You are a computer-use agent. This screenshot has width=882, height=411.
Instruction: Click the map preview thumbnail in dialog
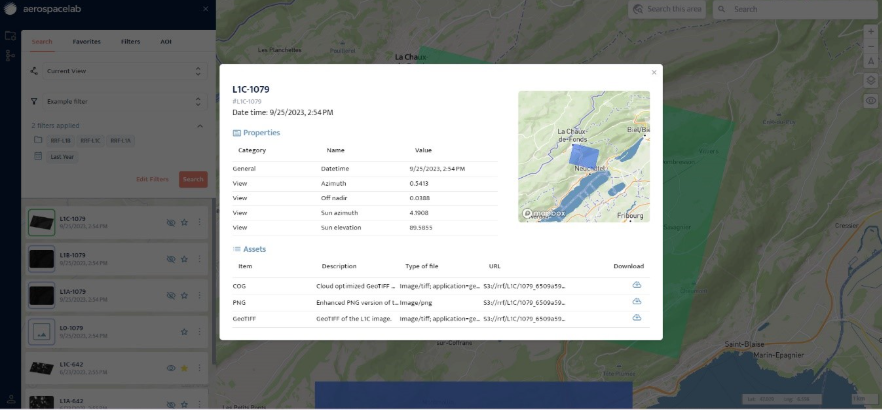(583, 156)
